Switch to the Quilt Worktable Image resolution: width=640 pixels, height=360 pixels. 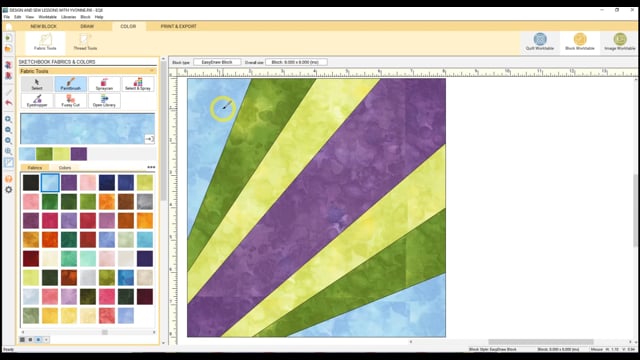(540, 42)
